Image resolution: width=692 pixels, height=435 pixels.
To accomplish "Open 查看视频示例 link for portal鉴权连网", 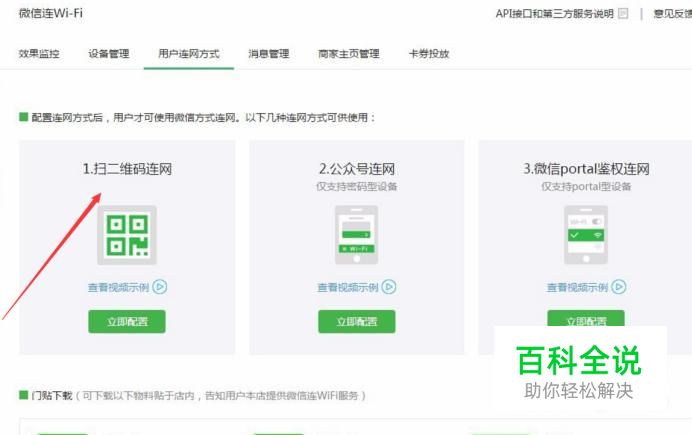I will (x=577, y=288).
